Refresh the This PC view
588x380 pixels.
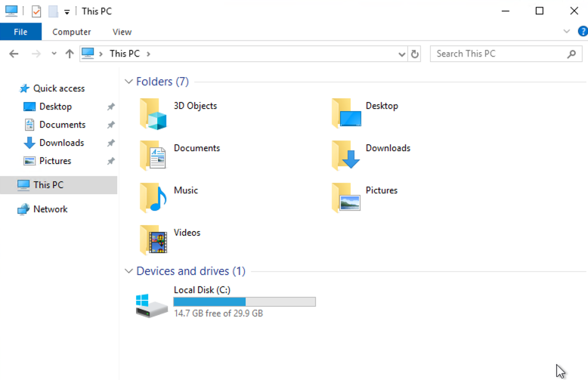pyautogui.click(x=414, y=54)
